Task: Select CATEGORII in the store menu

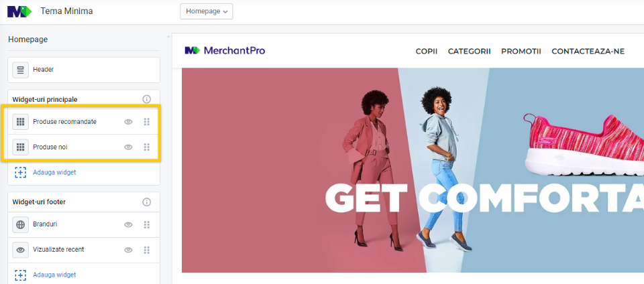Action: [469, 51]
